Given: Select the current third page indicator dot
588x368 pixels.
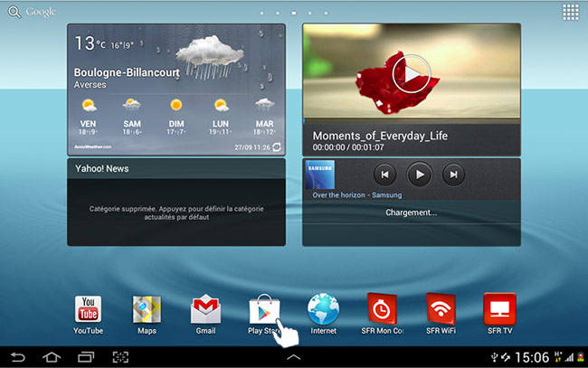Looking at the screenshot, I should pyautogui.click(x=294, y=14).
